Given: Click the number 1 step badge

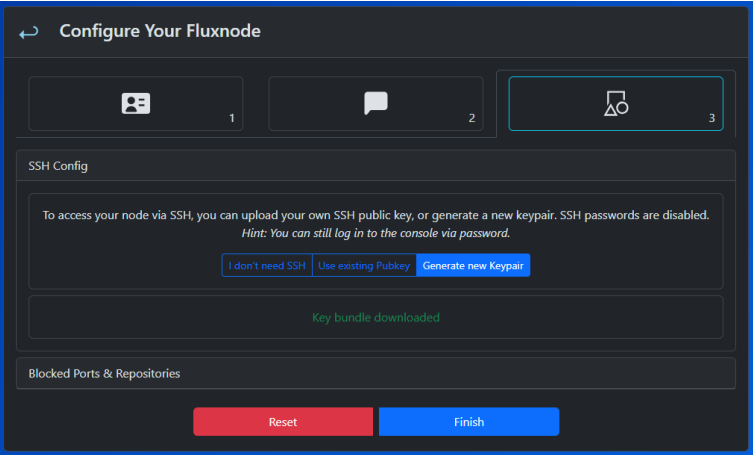Looking at the screenshot, I should [x=231, y=118].
